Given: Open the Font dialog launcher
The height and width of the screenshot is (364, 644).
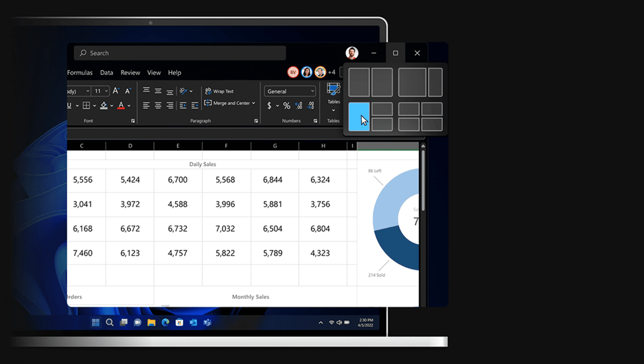Looking at the screenshot, I should coord(133,121).
